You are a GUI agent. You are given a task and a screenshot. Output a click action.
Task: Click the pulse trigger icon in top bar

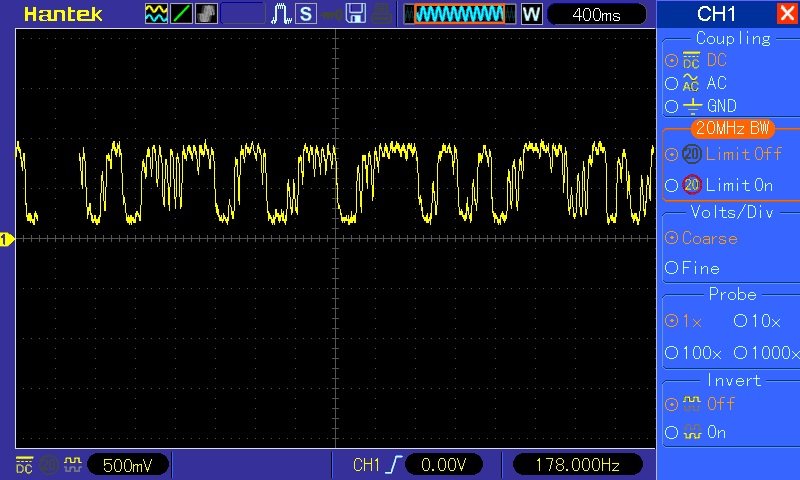(281, 14)
